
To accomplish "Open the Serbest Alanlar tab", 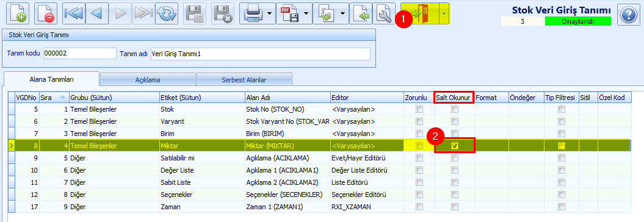I will tap(244, 80).
